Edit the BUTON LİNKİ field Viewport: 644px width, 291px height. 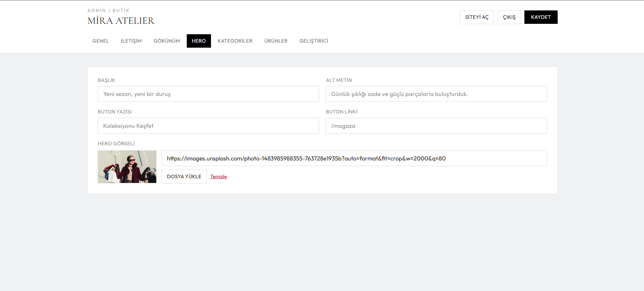tap(436, 126)
